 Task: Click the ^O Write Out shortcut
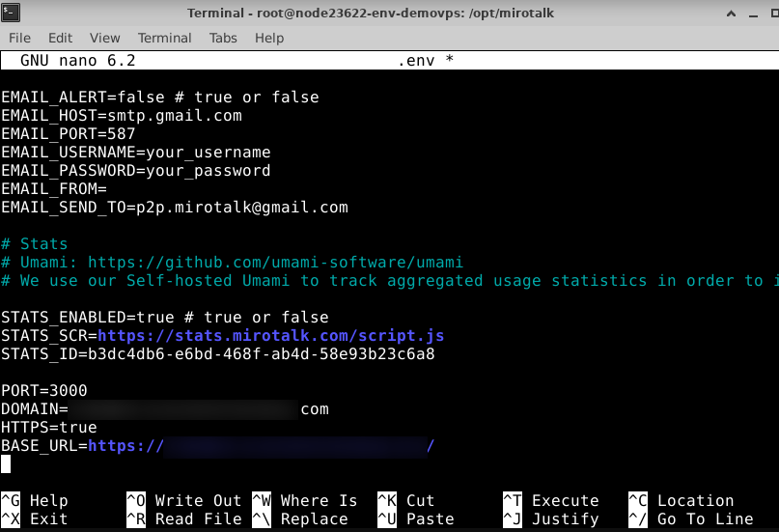183,500
